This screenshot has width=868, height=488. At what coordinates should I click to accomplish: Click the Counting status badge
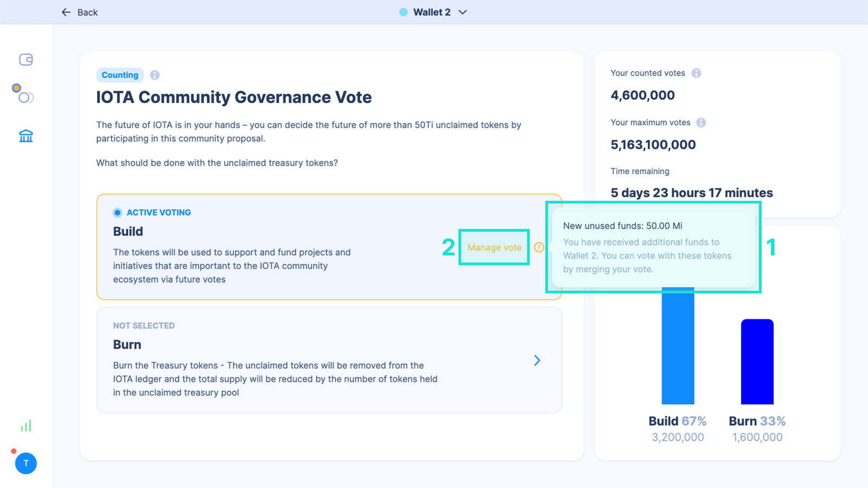tap(120, 75)
